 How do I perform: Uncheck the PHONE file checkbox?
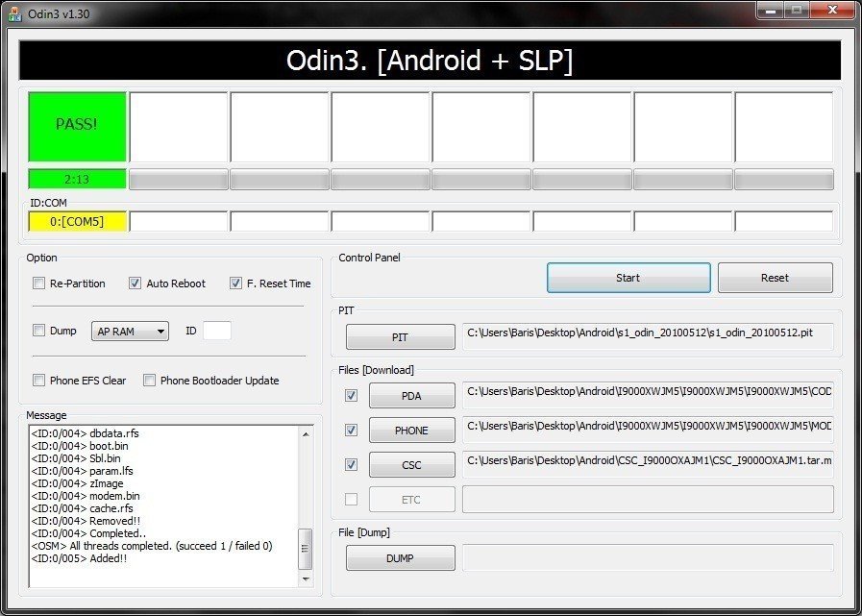coord(351,431)
